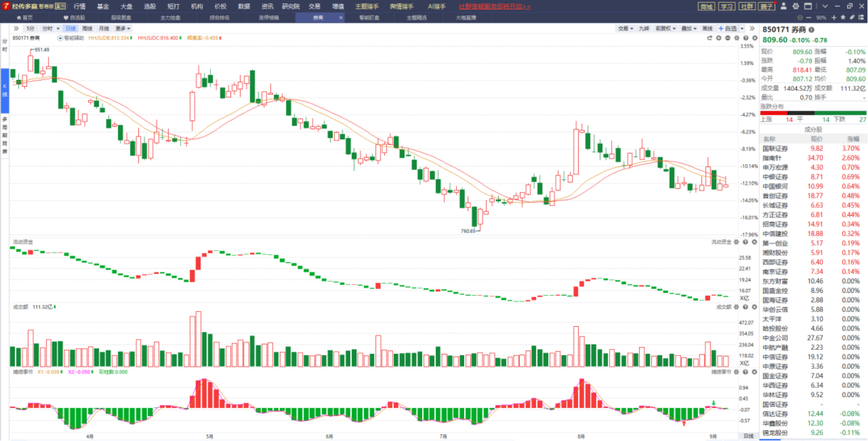
Task: Open the 研究院 menu
Action: (290, 6)
